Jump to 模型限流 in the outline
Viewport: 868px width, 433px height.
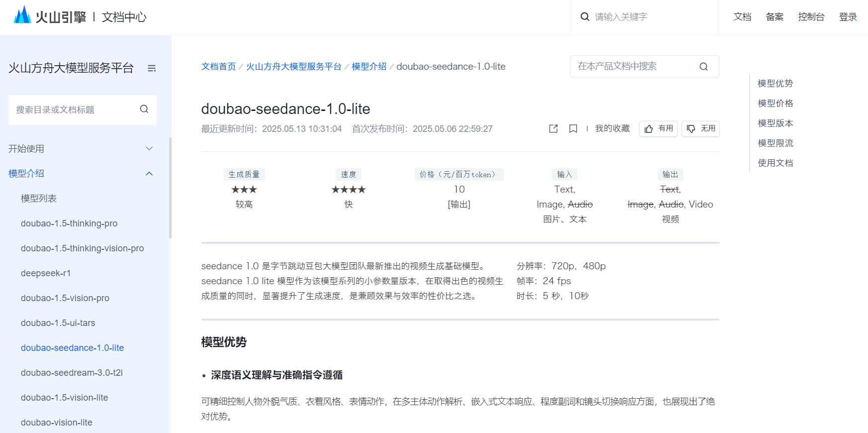point(775,143)
